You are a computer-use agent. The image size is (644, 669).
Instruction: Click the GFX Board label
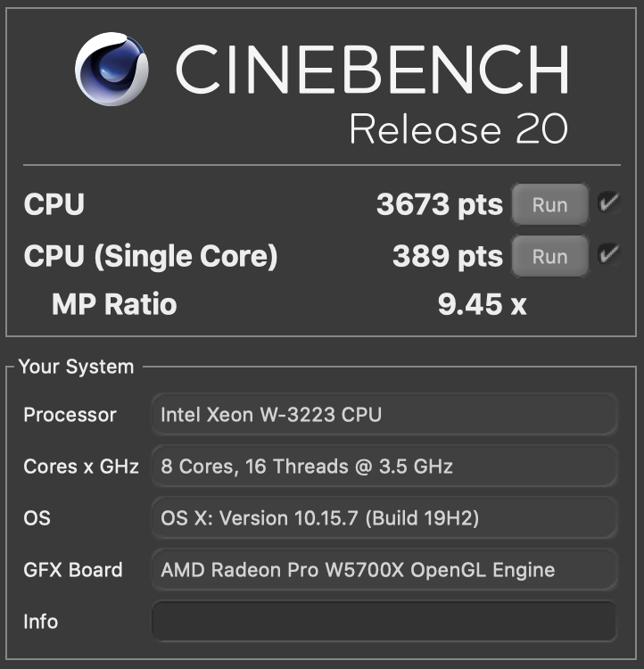(x=73, y=570)
